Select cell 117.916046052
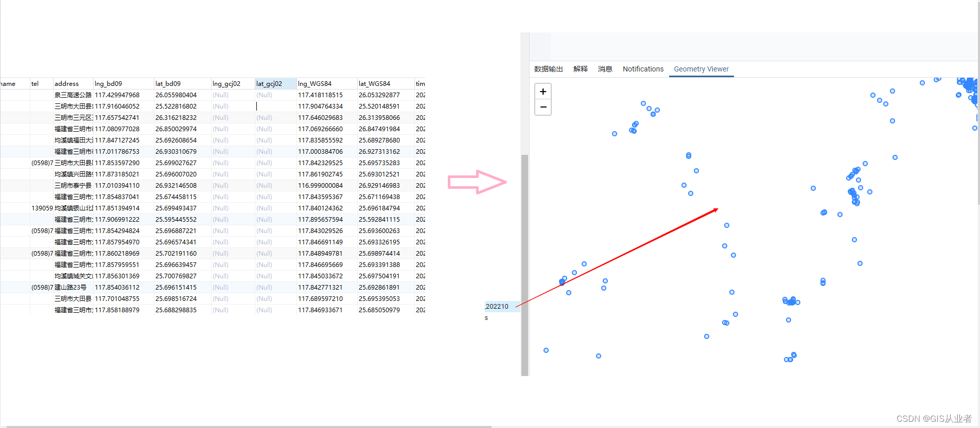 [124, 106]
